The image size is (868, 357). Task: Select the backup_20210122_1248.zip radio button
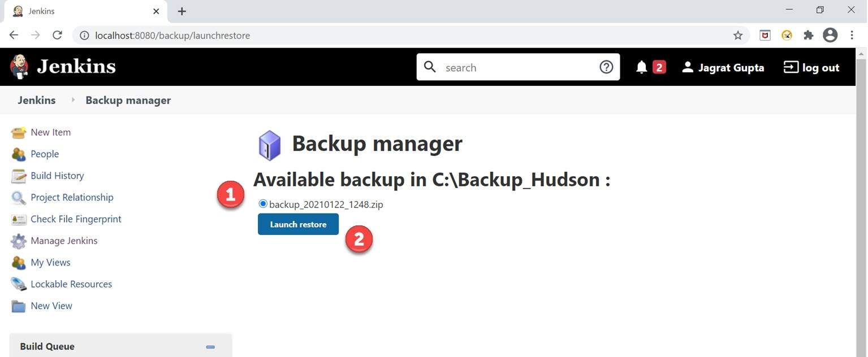click(263, 204)
